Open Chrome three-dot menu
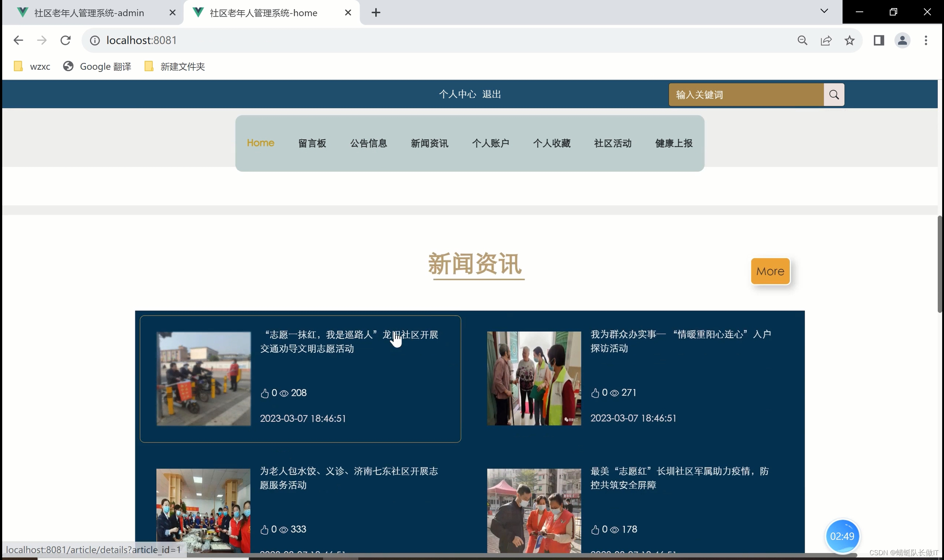This screenshot has height=560, width=944. tap(926, 41)
